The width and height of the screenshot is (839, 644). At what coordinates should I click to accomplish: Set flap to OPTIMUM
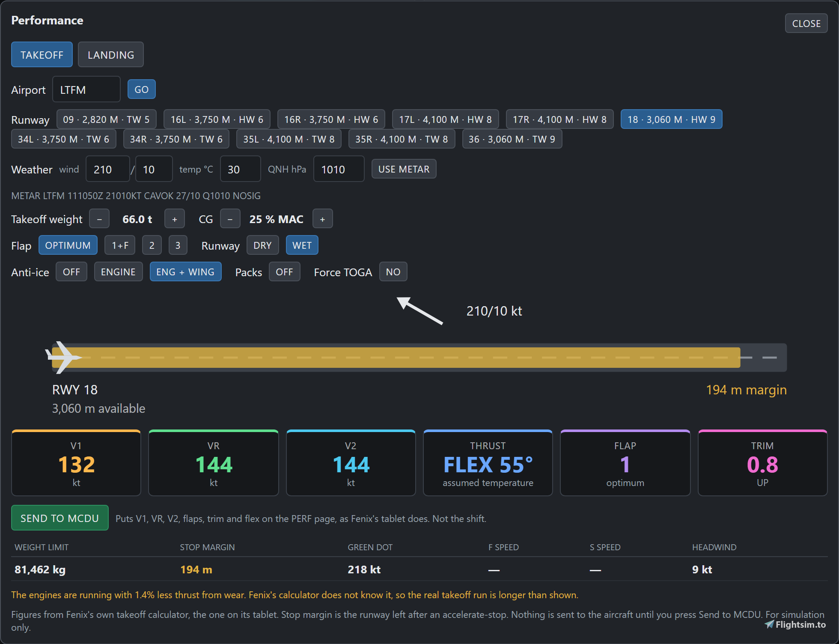[x=68, y=245]
